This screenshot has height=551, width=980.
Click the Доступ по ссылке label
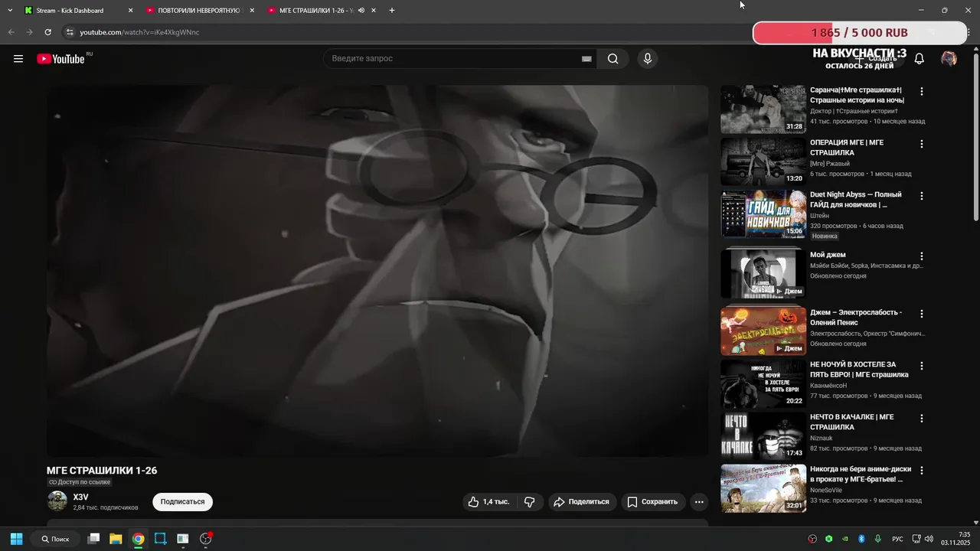(80, 482)
